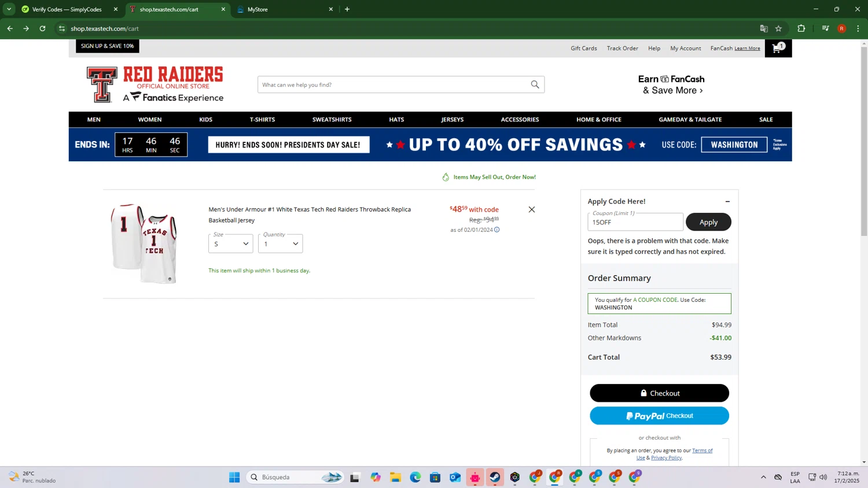Open the Throwback Replica Basketball Jersey title
Screen dimensions: 868x488
(310, 215)
